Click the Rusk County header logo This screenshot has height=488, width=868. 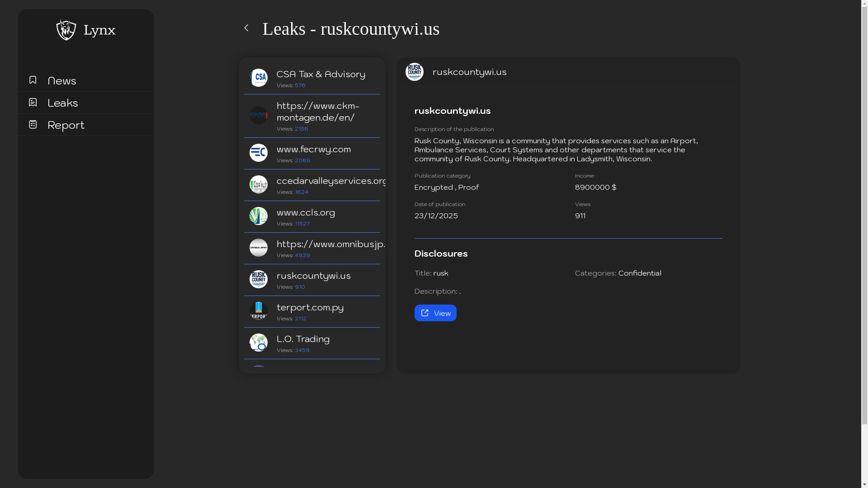(415, 72)
